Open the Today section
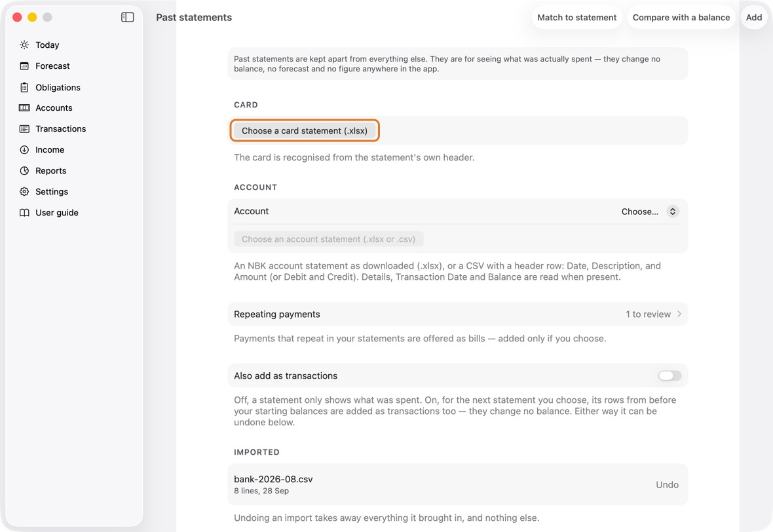The image size is (773, 532). coord(47,45)
